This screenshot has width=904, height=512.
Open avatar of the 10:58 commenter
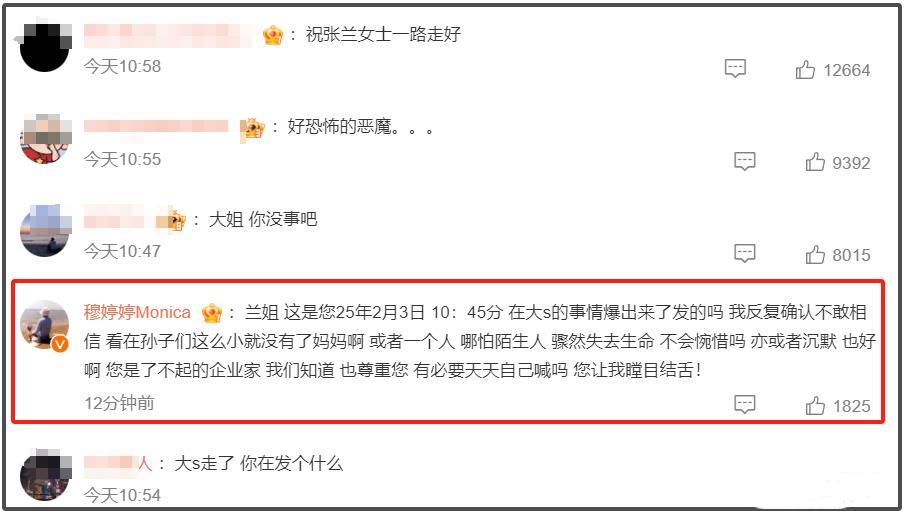click(45, 48)
